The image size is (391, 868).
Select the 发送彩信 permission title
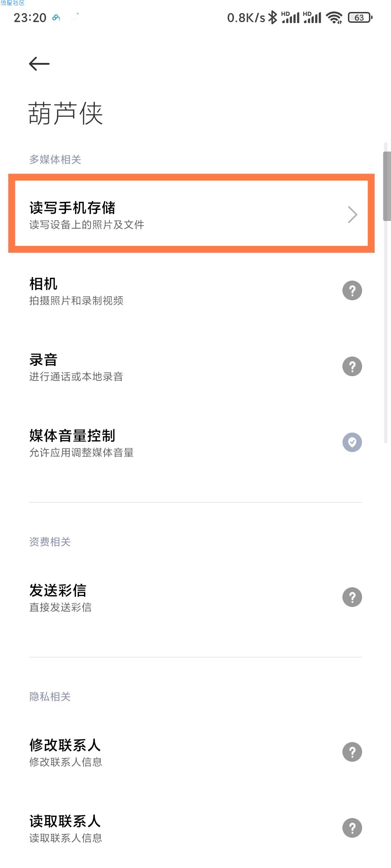click(x=58, y=591)
